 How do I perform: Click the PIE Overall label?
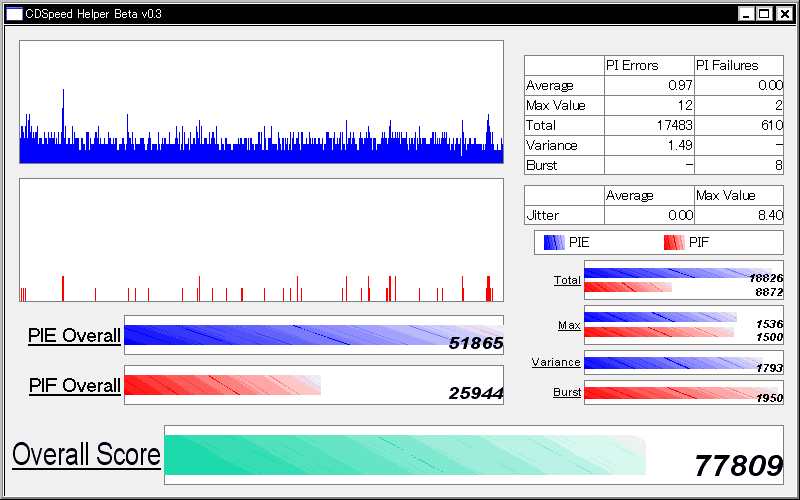coord(74,336)
